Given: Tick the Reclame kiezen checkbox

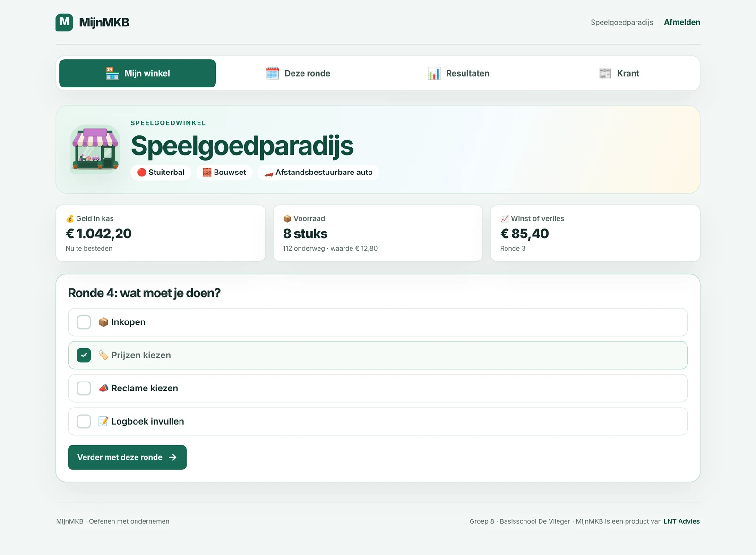Looking at the screenshot, I should tap(84, 388).
